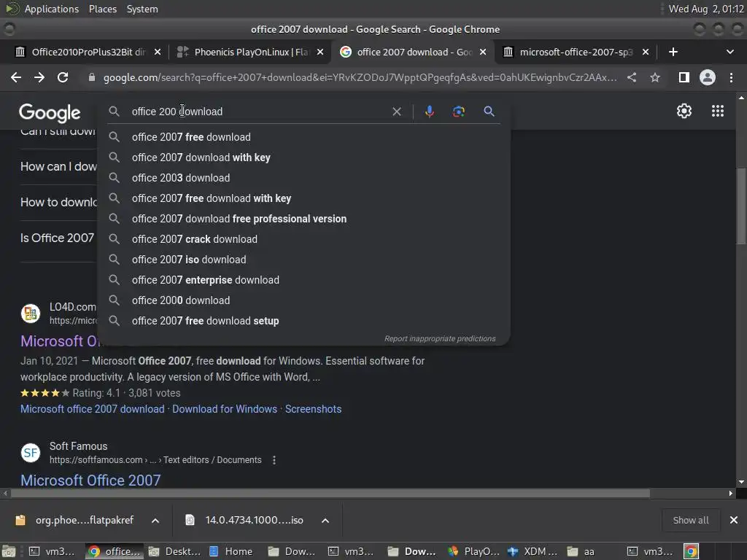The image size is (747, 560).
Task: Open Microsoft office 2007 download sitelink
Action: (93, 409)
